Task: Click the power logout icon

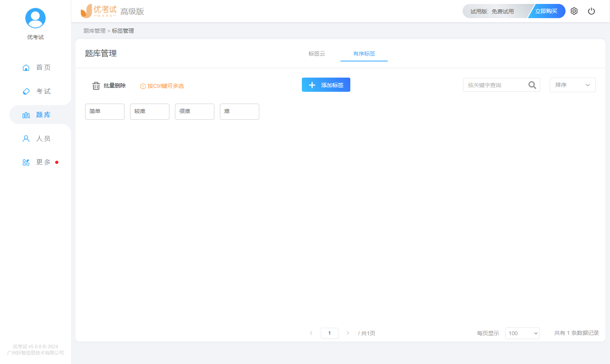Action: coord(591,11)
